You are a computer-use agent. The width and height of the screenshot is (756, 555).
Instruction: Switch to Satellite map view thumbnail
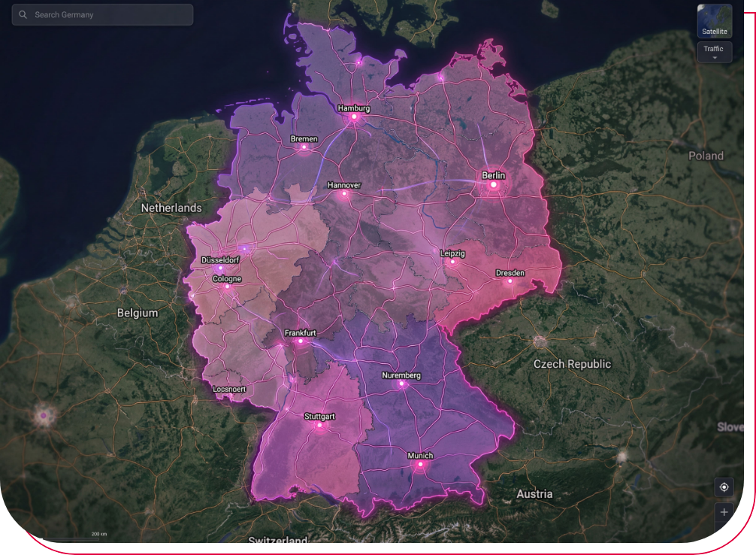click(714, 21)
